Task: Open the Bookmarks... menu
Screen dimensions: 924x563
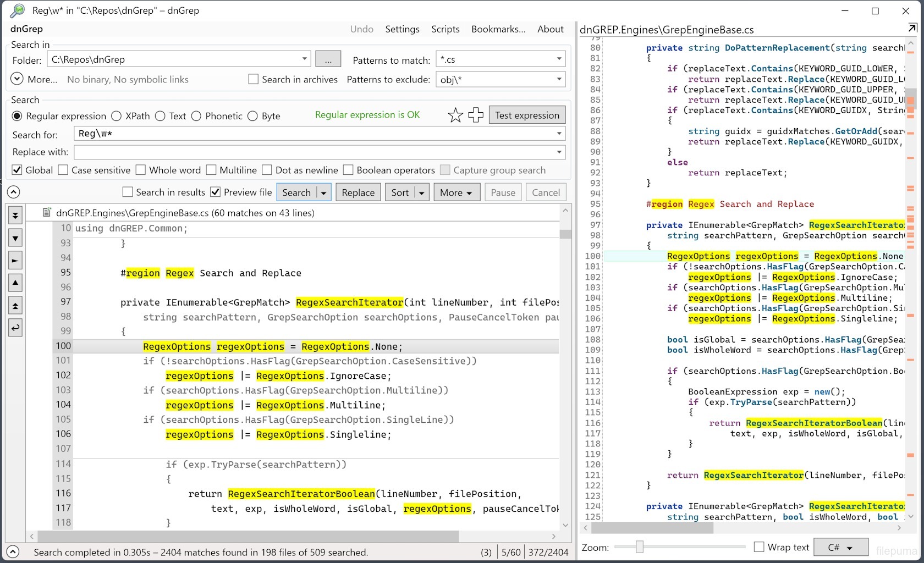Action: coord(498,29)
